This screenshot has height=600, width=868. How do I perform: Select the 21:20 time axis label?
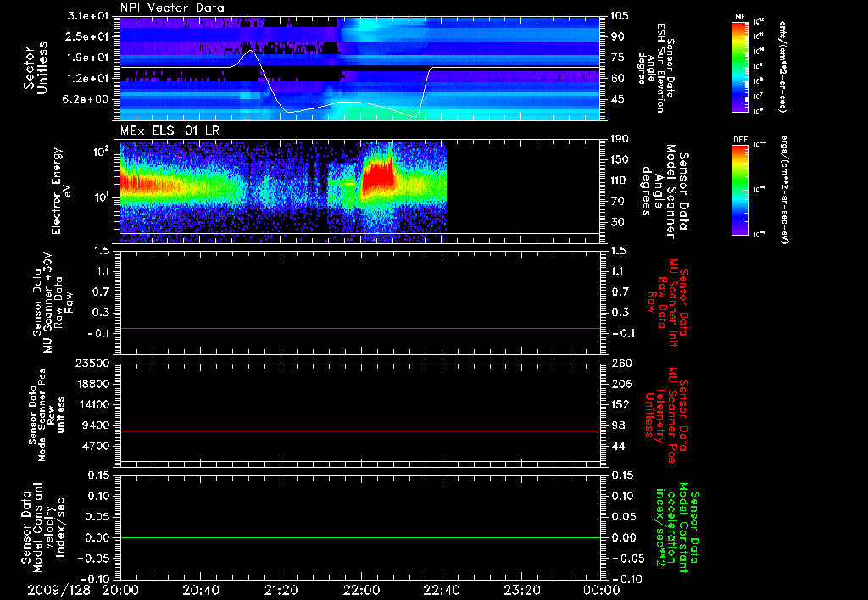coord(281,590)
